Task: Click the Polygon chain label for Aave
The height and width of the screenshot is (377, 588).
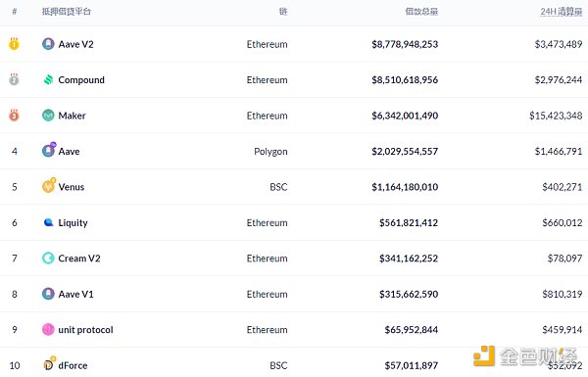Action: click(x=270, y=152)
